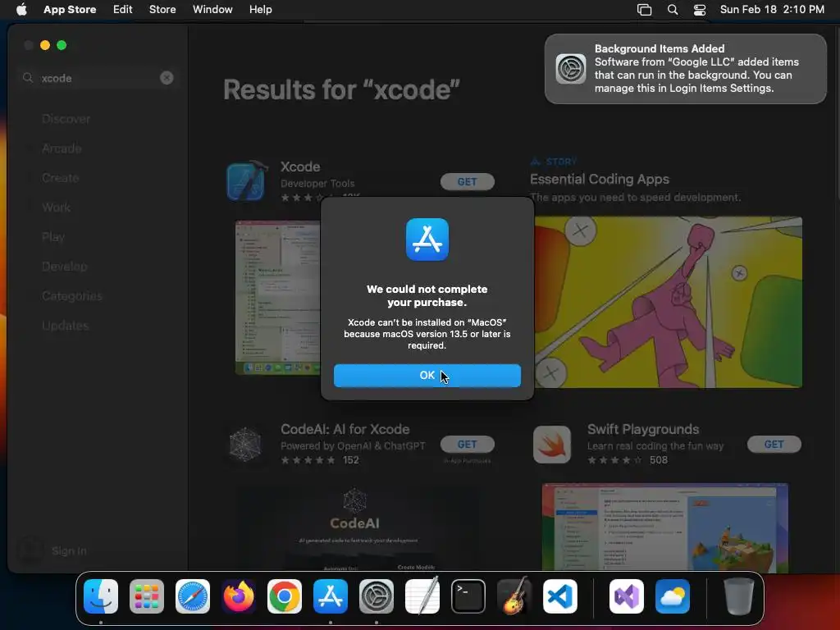Open the CodeAI app icon
This screenshot has width=840, height=630.
(x=245, y=444)
